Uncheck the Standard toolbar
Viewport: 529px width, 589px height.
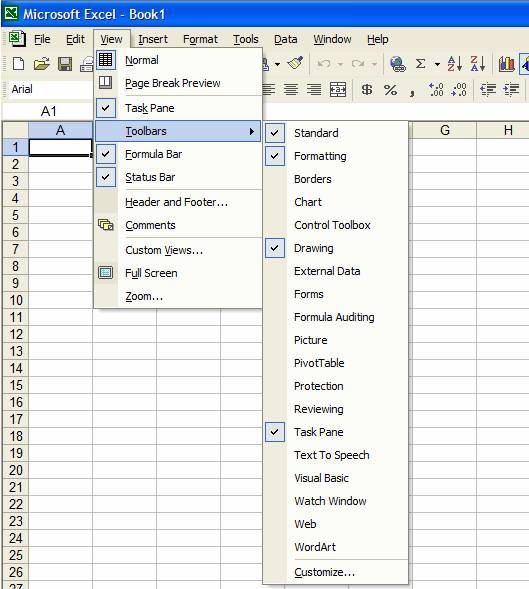tap(336, 133)
